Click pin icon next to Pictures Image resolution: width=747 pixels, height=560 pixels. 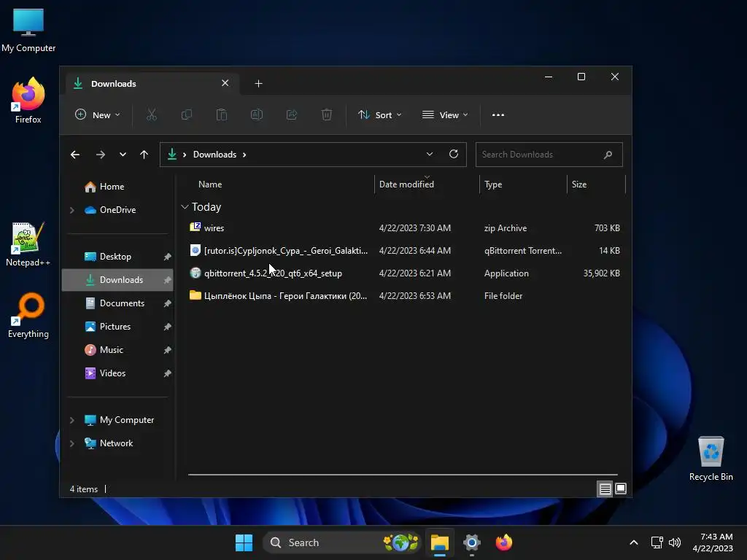pyautogui.click(x=167, y=327)
